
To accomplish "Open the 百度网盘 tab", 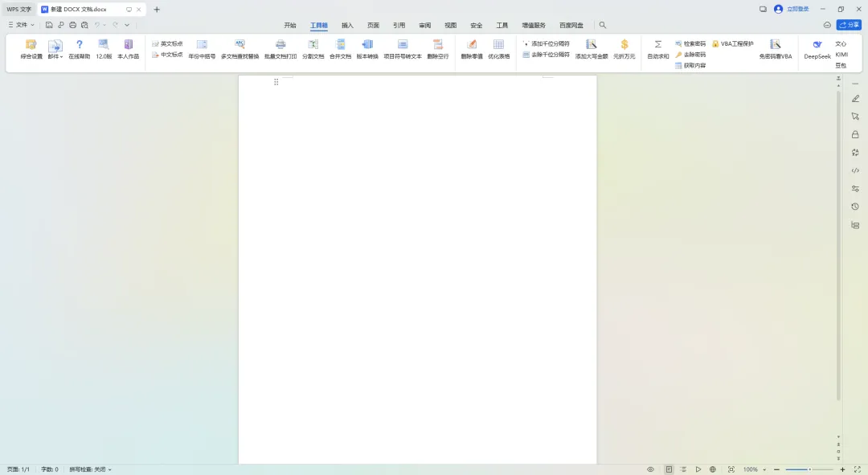I will click(571, 26).
